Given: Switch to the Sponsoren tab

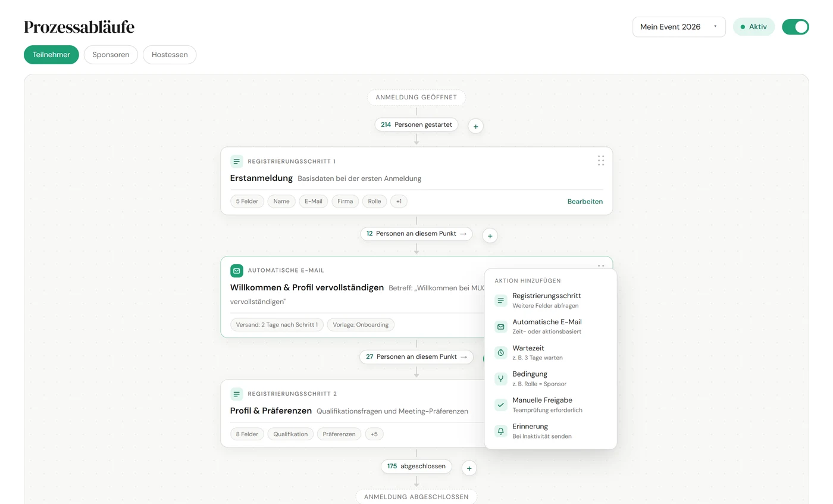Looking at the screenshot, I should click(111, 55).
